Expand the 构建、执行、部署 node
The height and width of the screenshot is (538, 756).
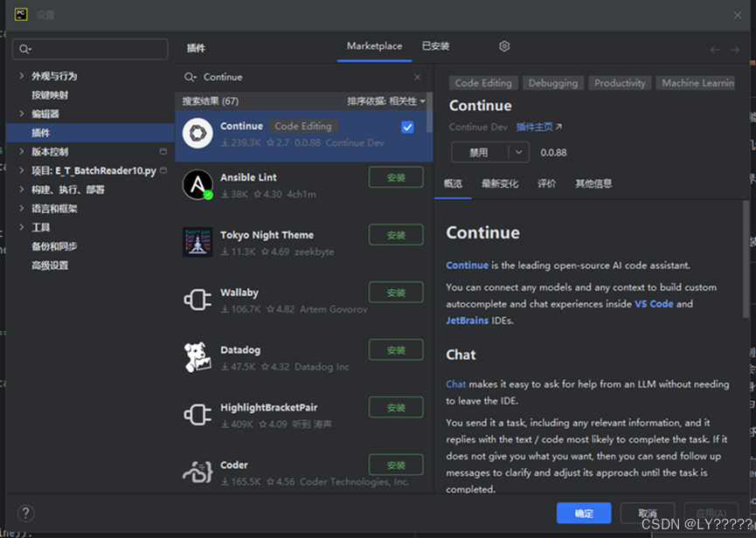(22, 190)
